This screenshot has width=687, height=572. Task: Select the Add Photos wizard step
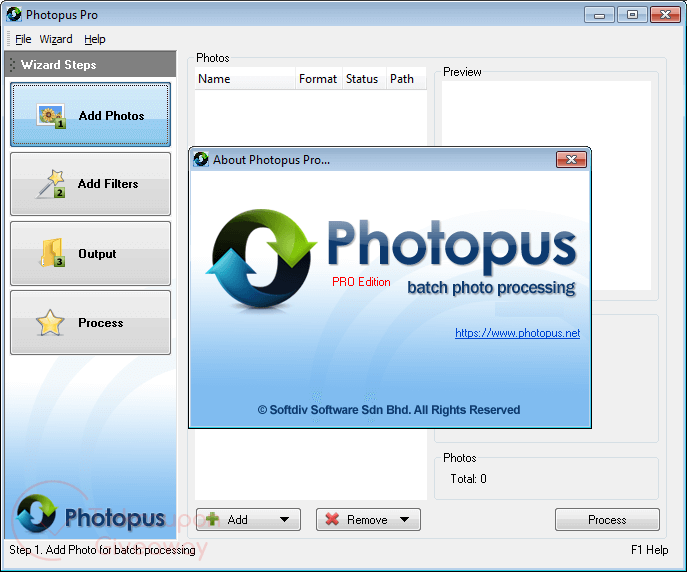pyautogui.click(x=90, y=115)
